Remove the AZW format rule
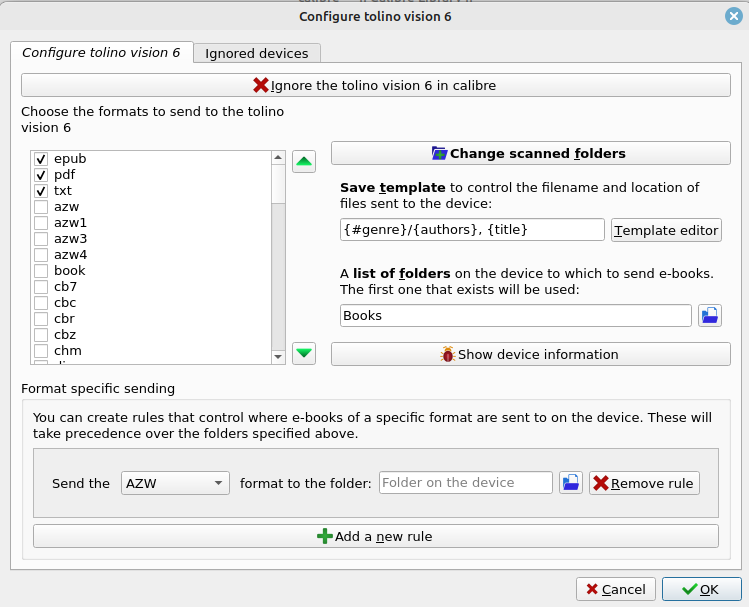Image resolution: width=749 pixels, height=607 pixels. (643, 483)
